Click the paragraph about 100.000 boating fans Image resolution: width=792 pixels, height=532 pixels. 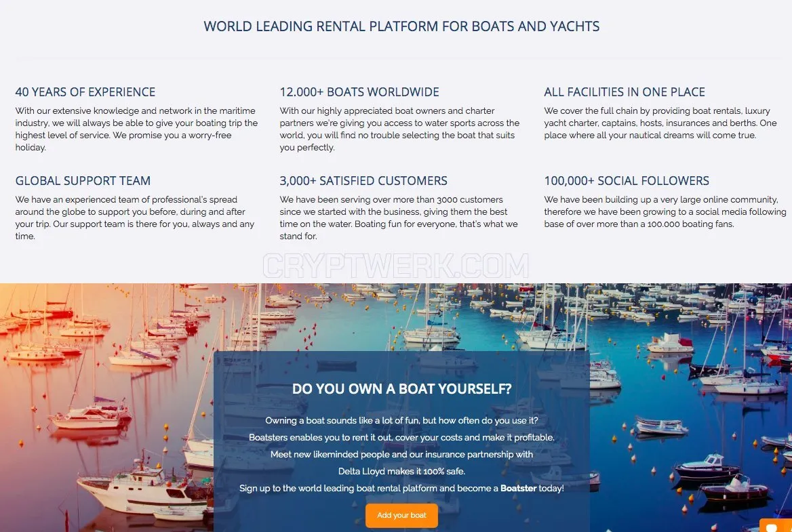pos(665,212)
